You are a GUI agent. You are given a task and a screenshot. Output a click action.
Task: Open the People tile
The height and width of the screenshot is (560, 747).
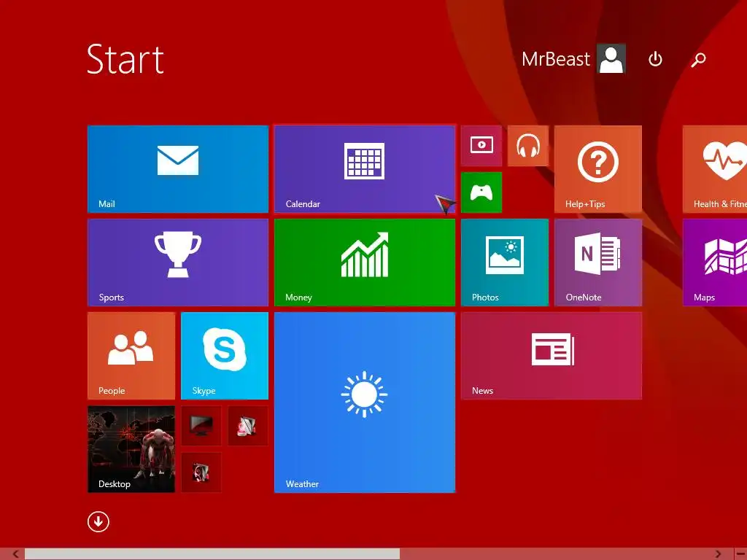click(x=131, y=356)
